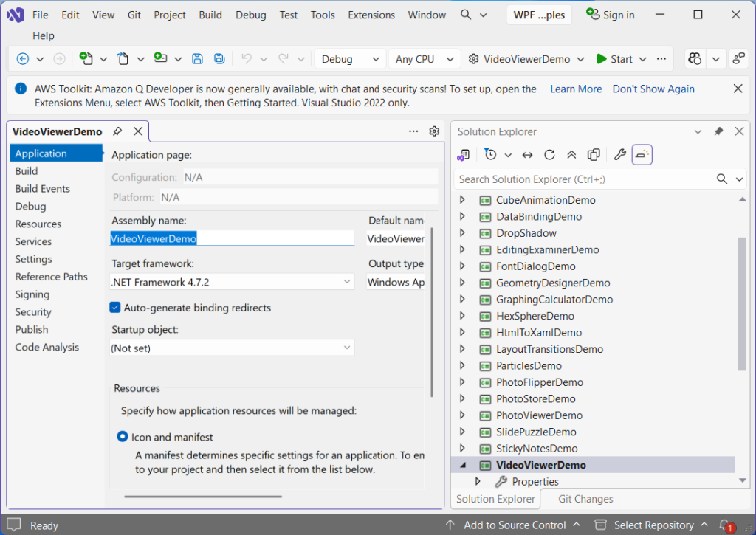Viewport: 756px width, 535px height.
Task: Toggle the search filter dropdown in Solution Explorer
Action: [x=740, y=179]
